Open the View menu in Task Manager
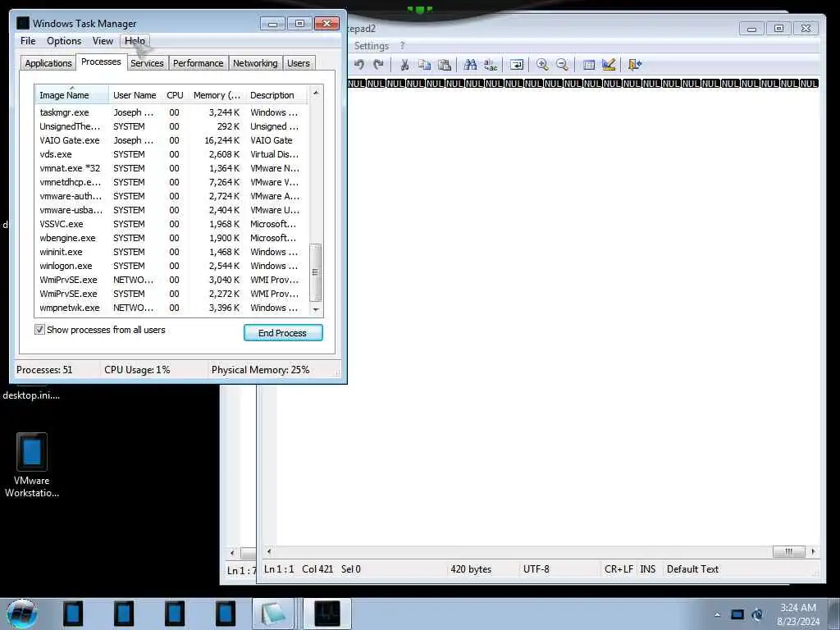 pos(103,41)
